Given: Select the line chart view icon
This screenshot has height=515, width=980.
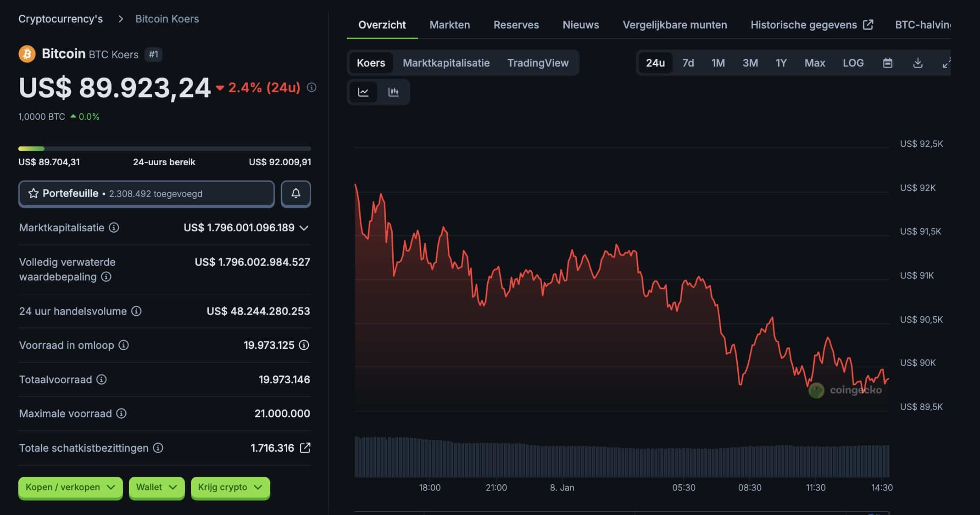Looking at the screenshot, I should click(x=363, y=92).
